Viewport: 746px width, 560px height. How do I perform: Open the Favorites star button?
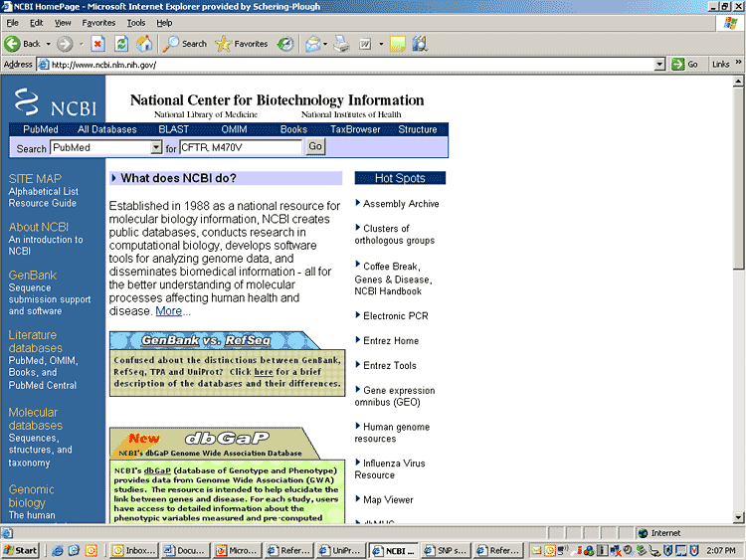click(x=242, y=44)
